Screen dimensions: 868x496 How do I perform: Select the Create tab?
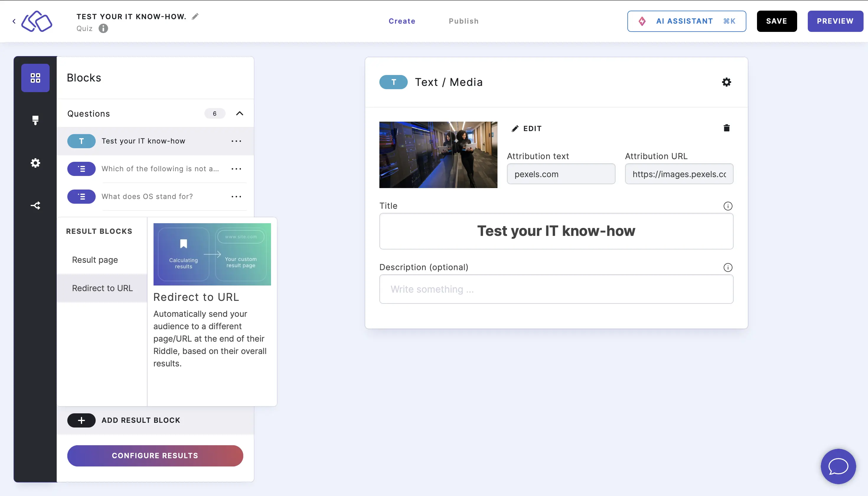[x=402, y=21]
